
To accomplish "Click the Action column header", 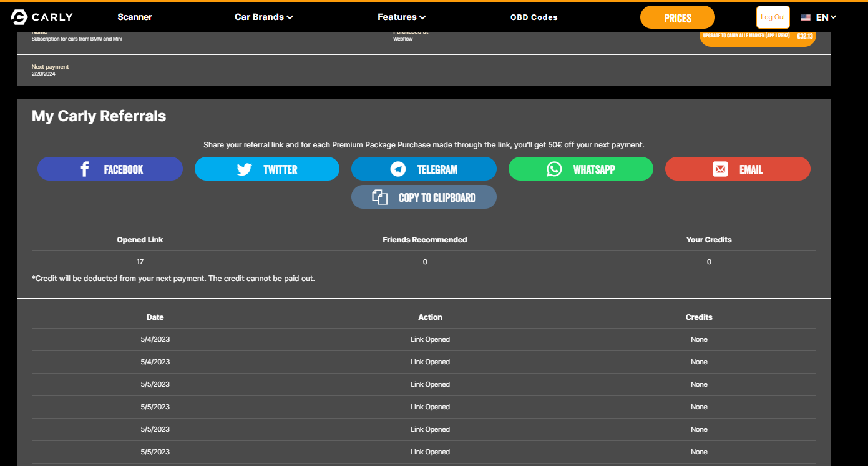I will [x=431, y=317].
